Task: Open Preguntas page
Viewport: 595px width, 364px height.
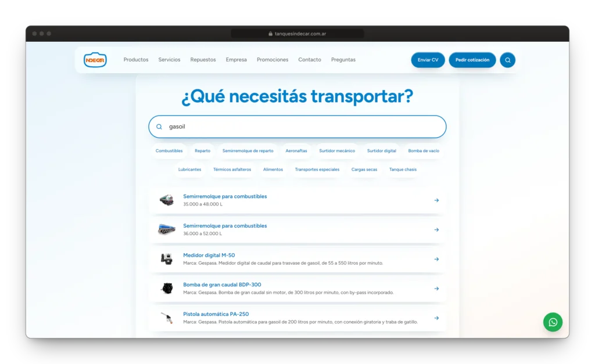Action: click(x=343, y=60)
